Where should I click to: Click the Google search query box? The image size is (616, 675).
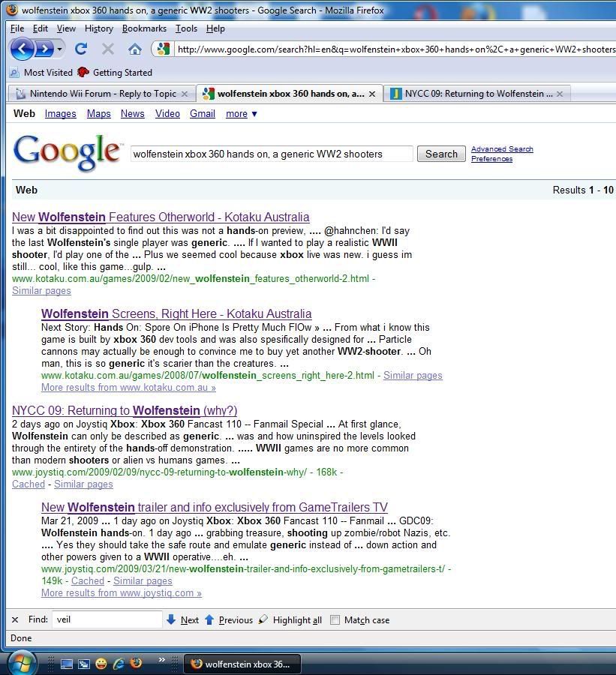click(272, 154)
